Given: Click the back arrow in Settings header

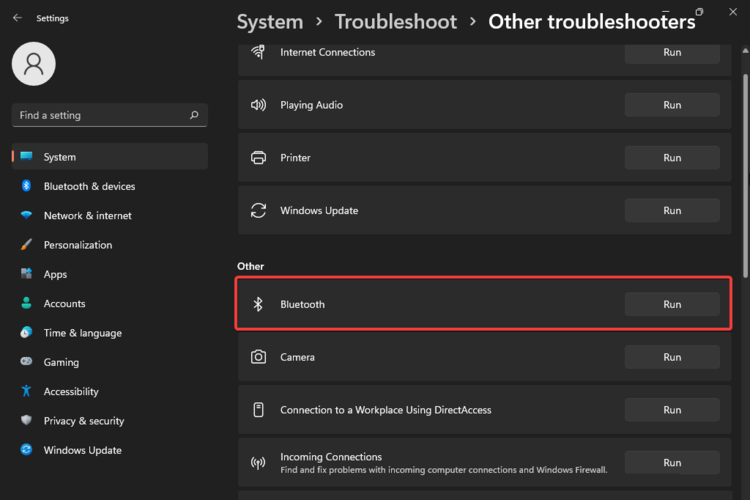Looking at the screenshot, I should pyautogui.click(x=17, y=18).
